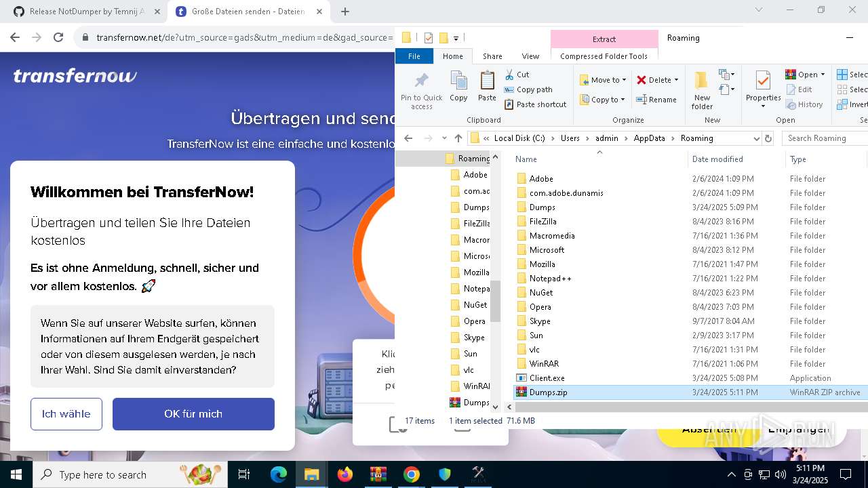This screenshot has height=488, width=868.
Task: Open Firefox from the taskbar
Action: click(345, 474)
